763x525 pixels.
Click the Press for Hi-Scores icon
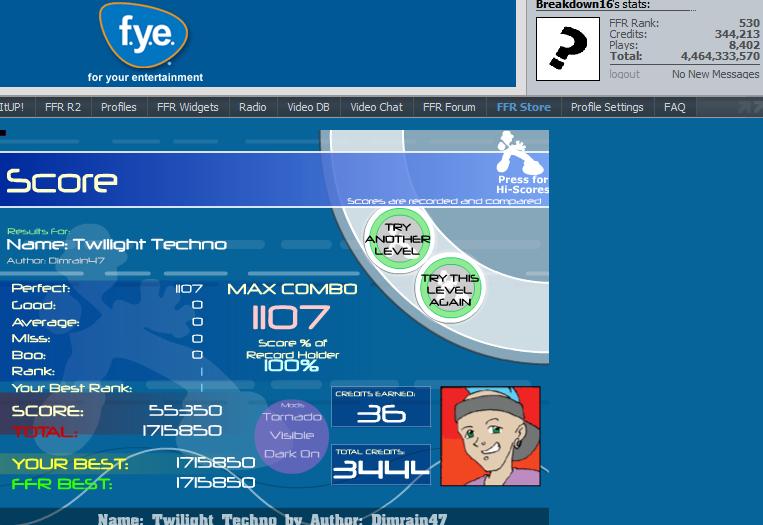coord(522,163)
